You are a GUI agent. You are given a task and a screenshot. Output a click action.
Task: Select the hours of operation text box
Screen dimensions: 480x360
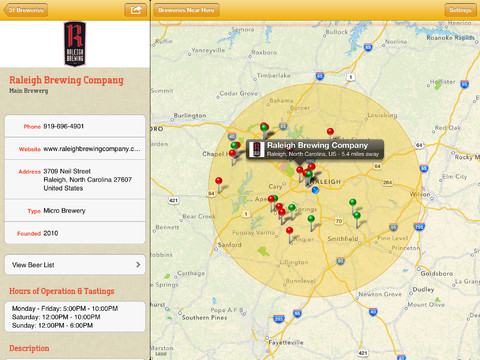[75, 317]
